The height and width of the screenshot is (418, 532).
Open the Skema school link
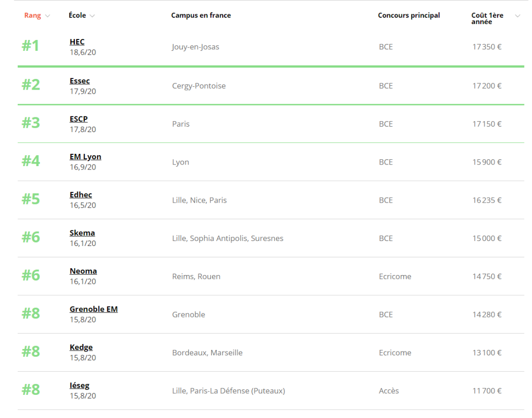click(82, 233)
